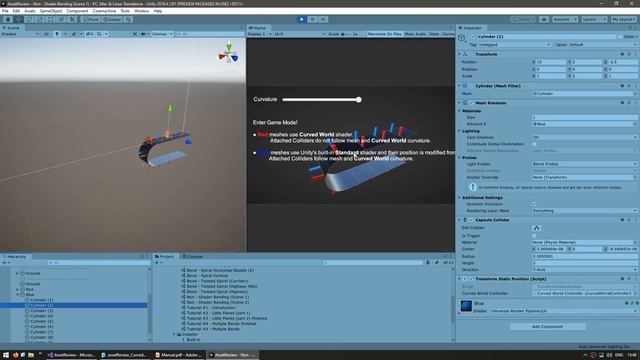Click Maximize On Play button
The width and height of the screenshot is (640, 360).
pyautogui.click(x=384, y=34)
